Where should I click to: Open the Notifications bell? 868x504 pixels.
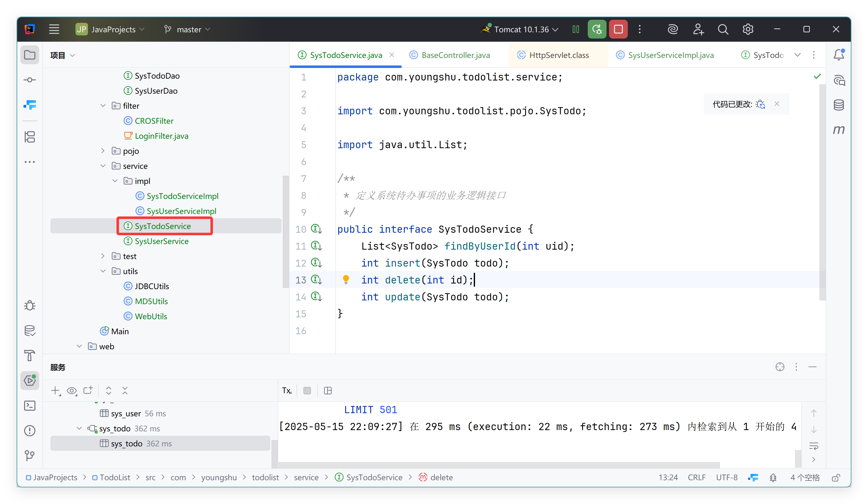(839, 55)
